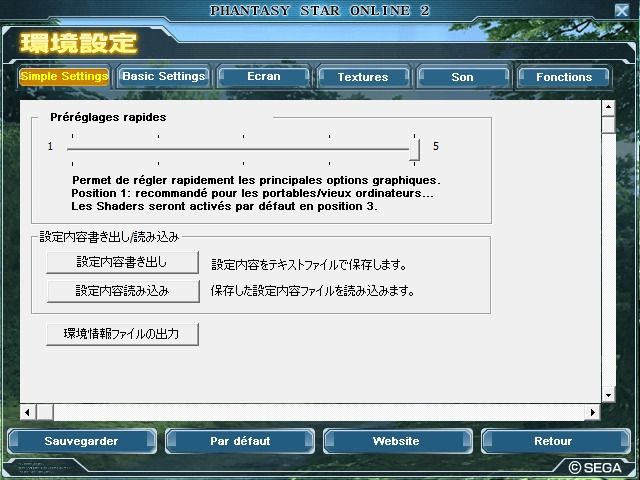The height and width of the screenshot is (480, 640).
Task: Click the text 保存した設定内容ファイルを読み込みます。
Action: tap(313, 291)
